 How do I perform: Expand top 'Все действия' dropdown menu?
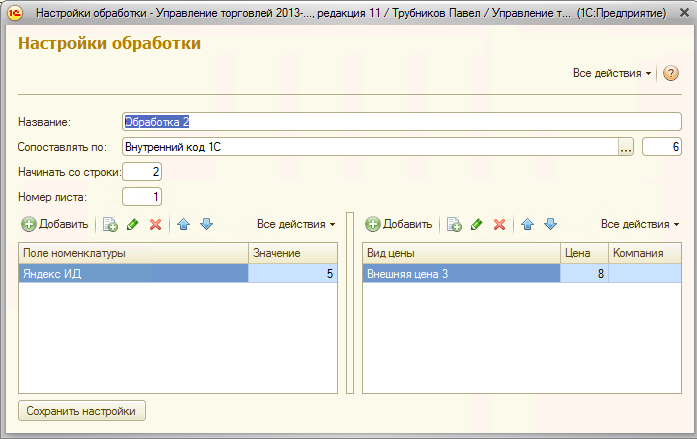pyautogui.click(x=611, y=74)
